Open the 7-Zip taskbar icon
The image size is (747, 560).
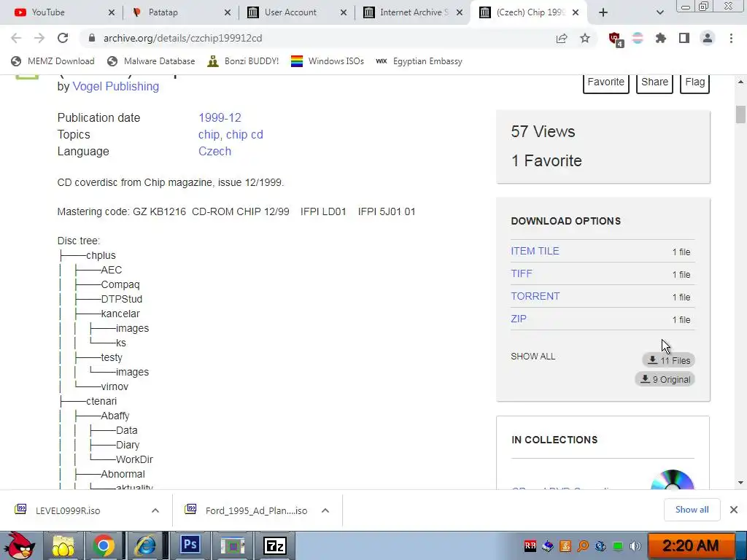(275, 545)
